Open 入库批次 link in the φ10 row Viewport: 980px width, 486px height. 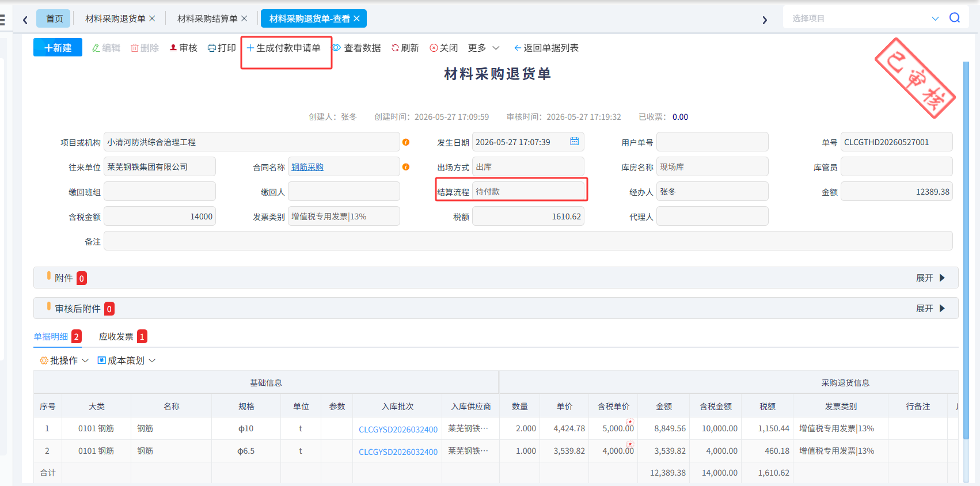(398, 430)
